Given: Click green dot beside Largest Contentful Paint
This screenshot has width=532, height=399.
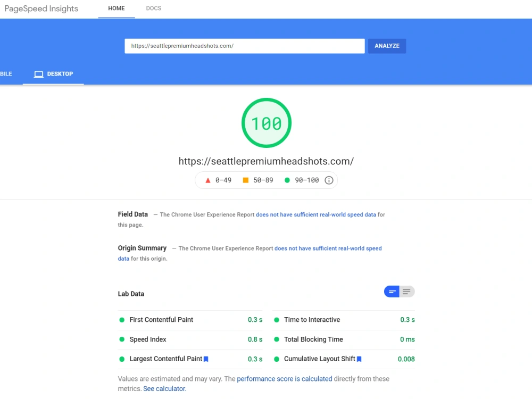Looking at the screenshot, I should [122, 359].
